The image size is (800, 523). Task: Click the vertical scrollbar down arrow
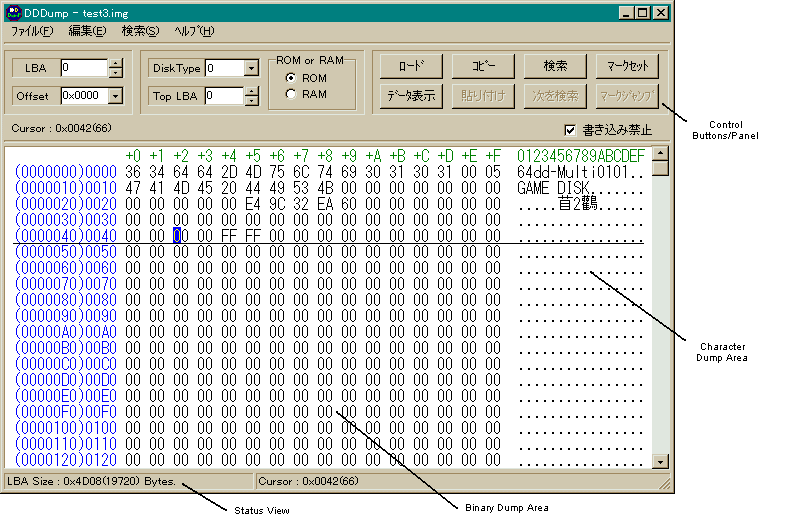[660, 461]
